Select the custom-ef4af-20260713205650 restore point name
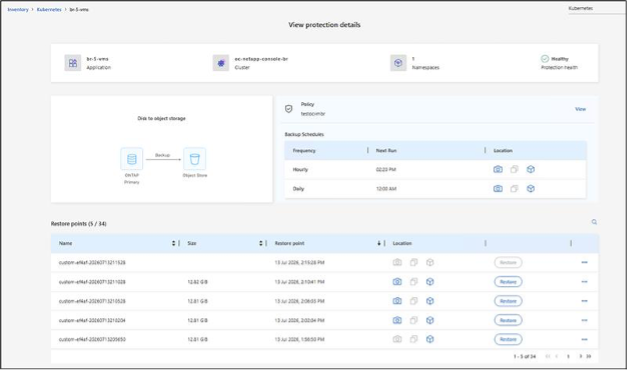 92,339
